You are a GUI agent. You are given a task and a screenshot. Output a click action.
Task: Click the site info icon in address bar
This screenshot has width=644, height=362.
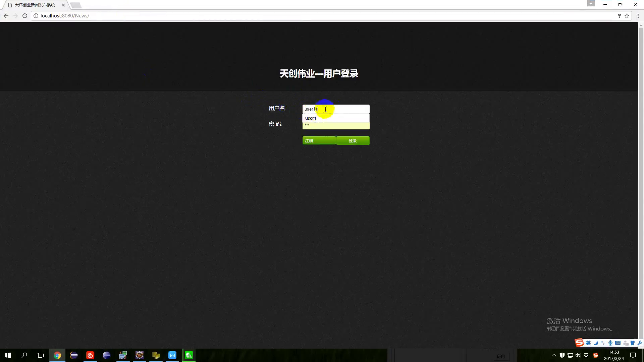click(36, 16)
